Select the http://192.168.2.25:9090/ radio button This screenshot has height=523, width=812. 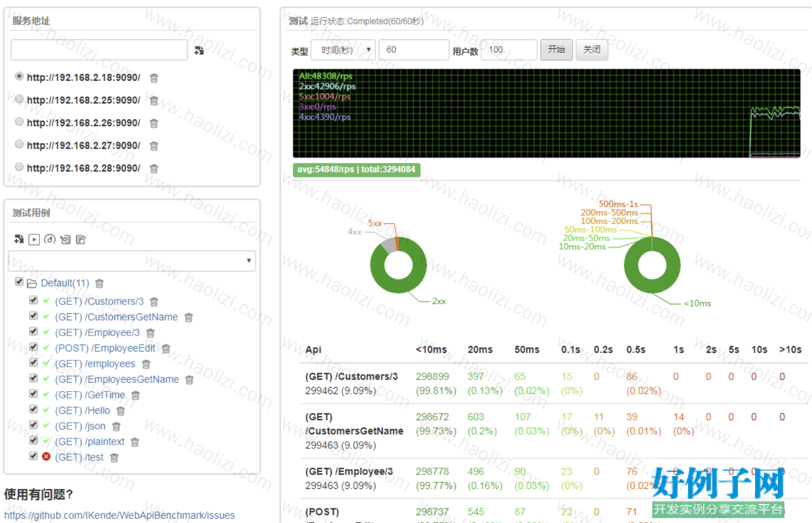tap(19, 99)
